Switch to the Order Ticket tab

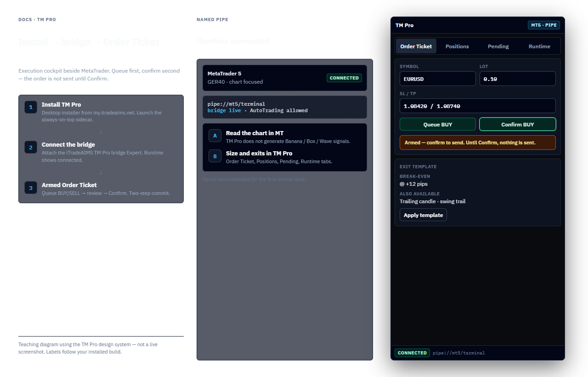(416, 46)
